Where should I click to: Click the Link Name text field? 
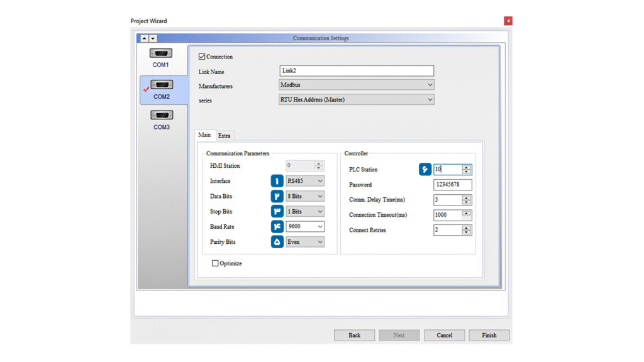pos(356,71)
